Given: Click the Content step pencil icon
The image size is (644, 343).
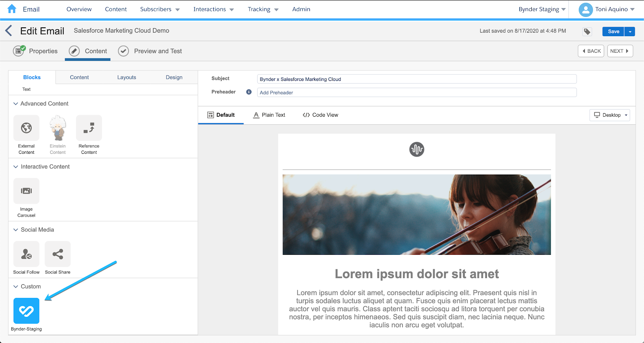Looking at the screenshot, I should pos(74,51).
